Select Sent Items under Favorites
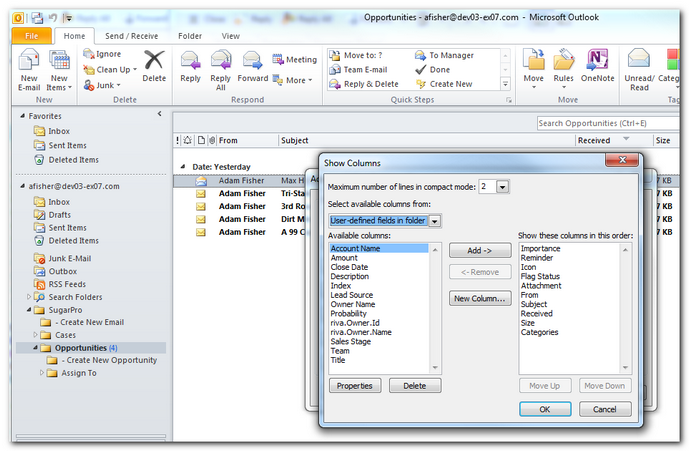 coord(67,145)
